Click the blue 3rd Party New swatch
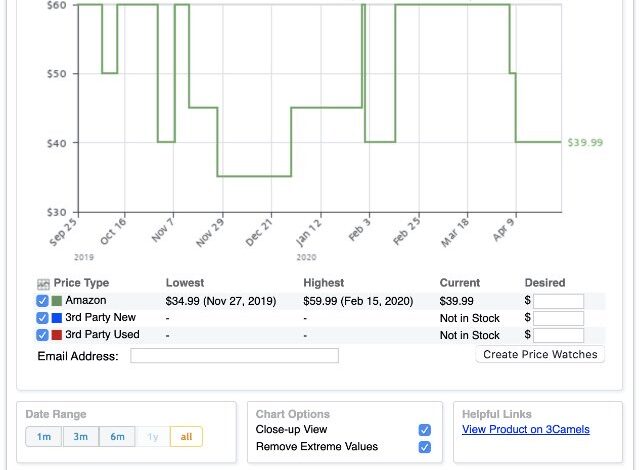The height and width of the screenshot is (470, 640). (57, 318)
